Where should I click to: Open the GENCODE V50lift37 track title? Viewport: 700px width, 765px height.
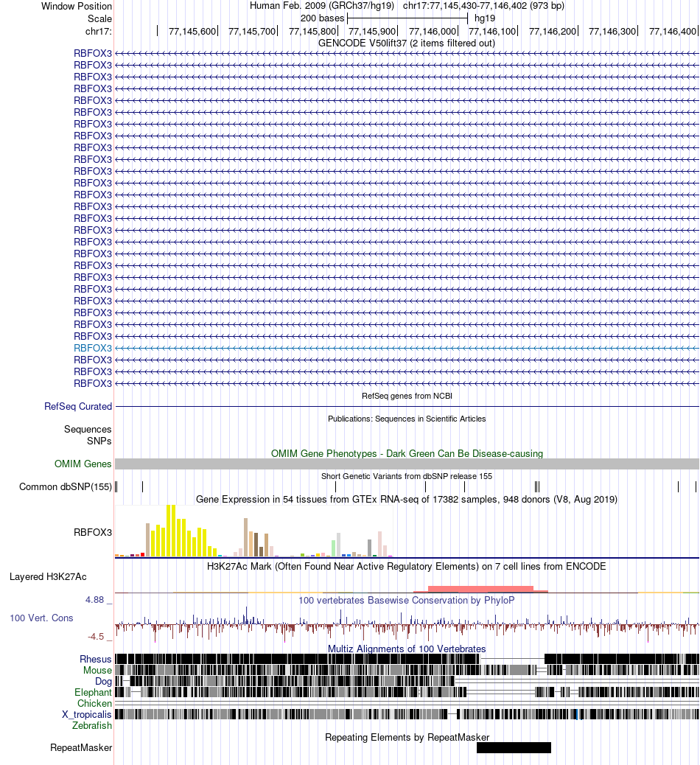[x=406, y=43]
